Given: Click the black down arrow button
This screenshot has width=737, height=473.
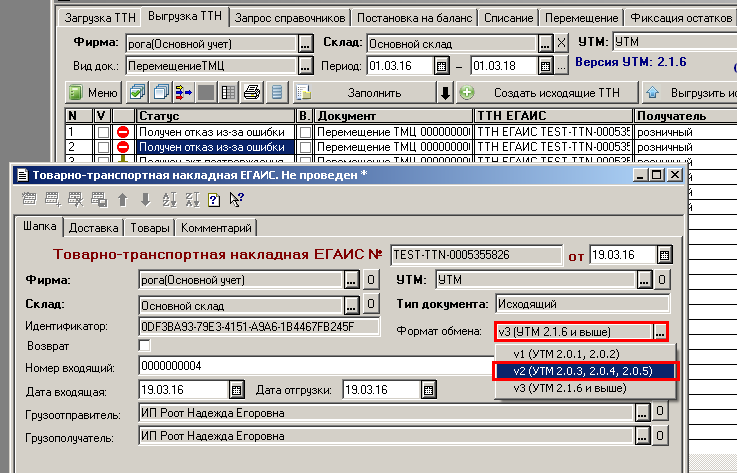Looking at the screenshot, I should (x=445, y=93).
